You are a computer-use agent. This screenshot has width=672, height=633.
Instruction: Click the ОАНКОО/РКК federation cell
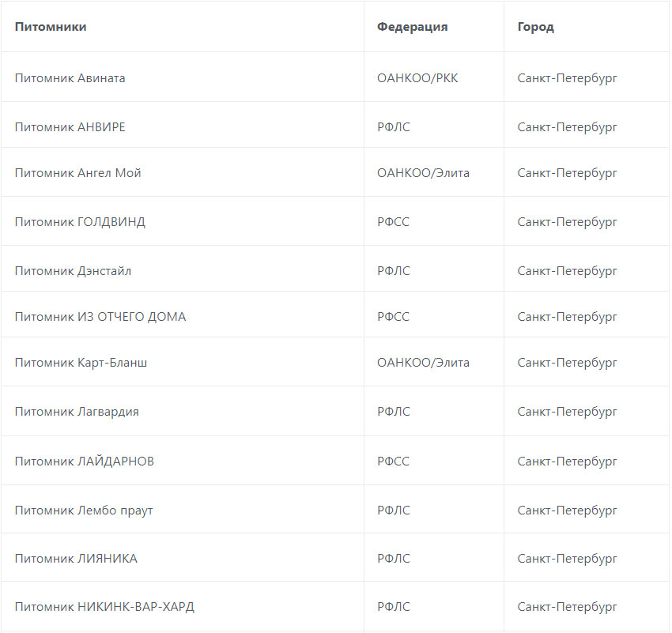417,78
